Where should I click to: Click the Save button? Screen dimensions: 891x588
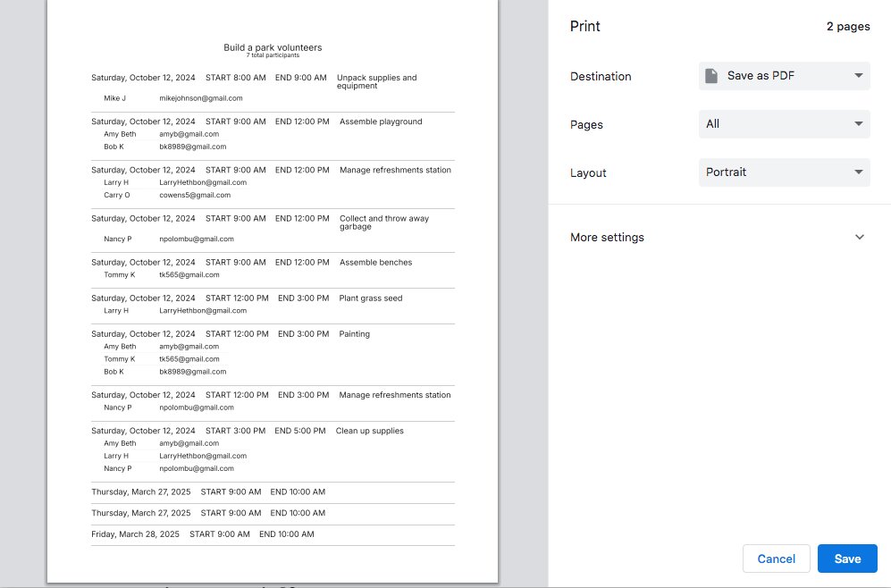(x=847, y=559)
